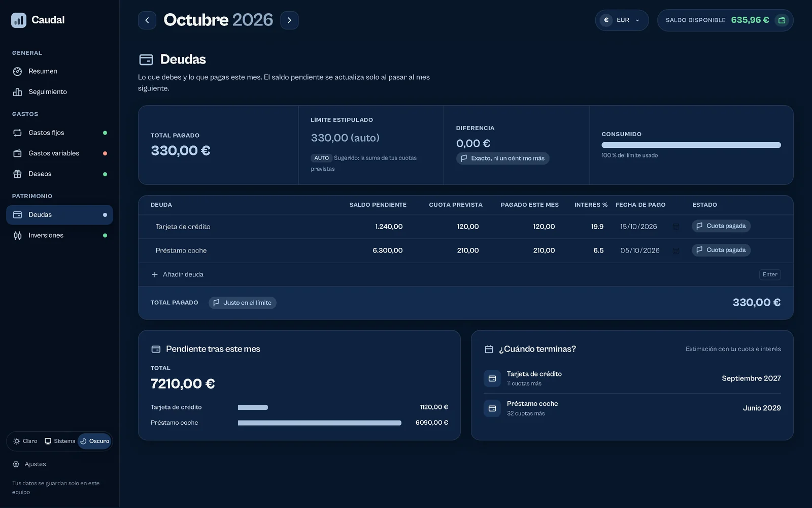
Task: Edit the Límite estipulado 330,00 field
Action: coord(345,138)
